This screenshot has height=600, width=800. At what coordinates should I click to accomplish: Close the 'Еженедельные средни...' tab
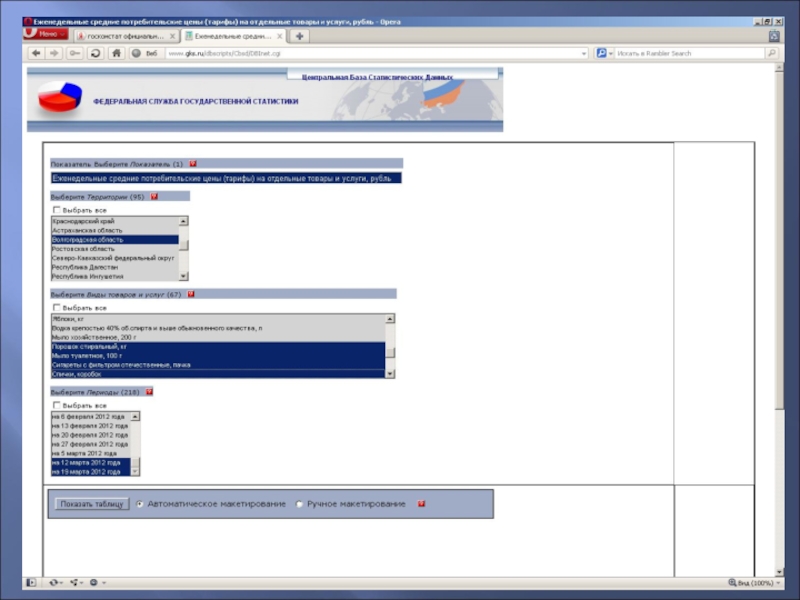click(x=280, y=36)
